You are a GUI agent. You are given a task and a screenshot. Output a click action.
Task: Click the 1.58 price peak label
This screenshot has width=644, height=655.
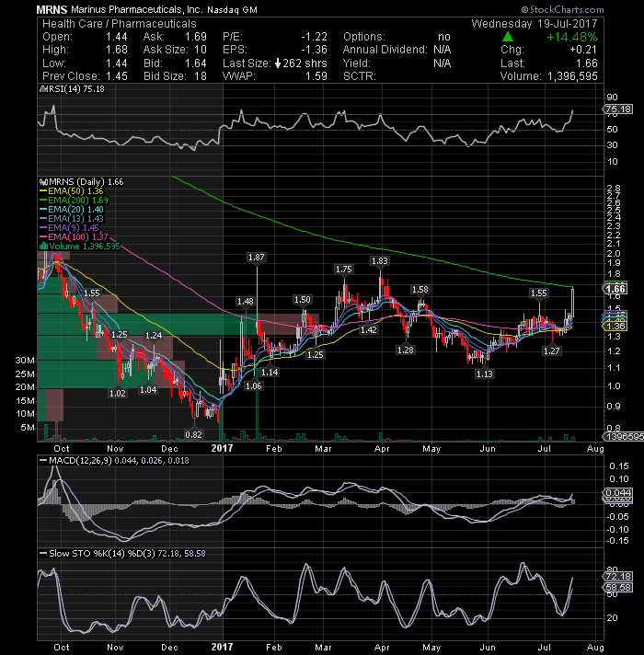click(420, 290)
